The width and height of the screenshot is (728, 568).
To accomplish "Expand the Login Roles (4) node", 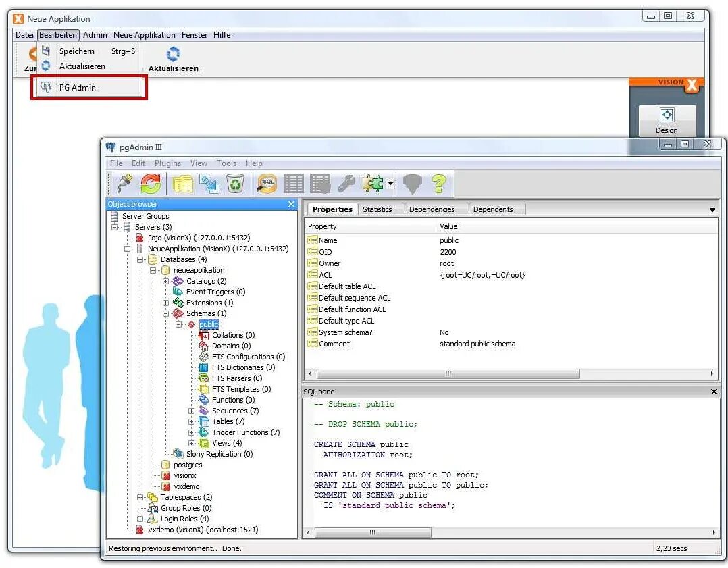I will point(140,519).
